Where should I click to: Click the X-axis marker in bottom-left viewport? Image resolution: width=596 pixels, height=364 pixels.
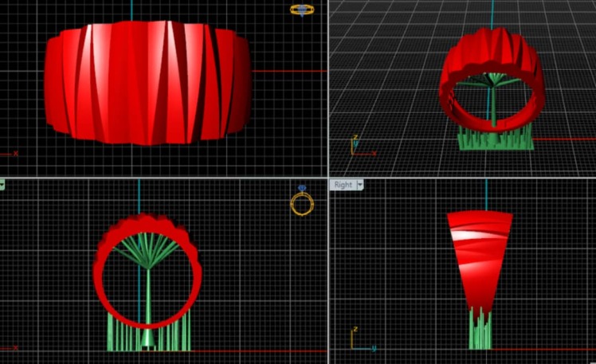tap(10, 348)
